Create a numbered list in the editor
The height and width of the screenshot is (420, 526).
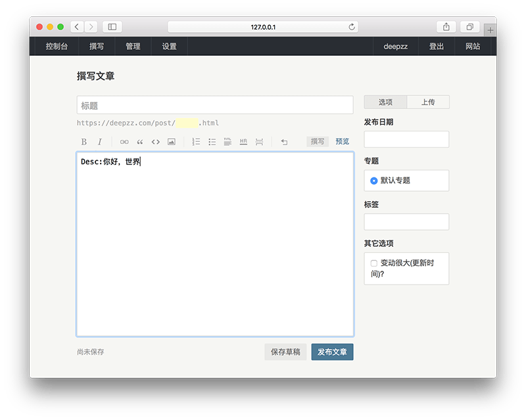point(196,141)
